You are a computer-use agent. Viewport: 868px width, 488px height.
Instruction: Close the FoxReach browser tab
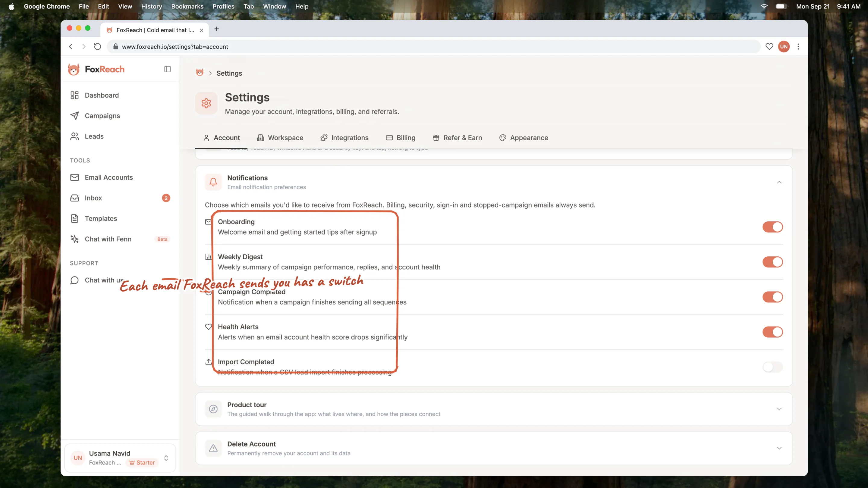[202, 30]
